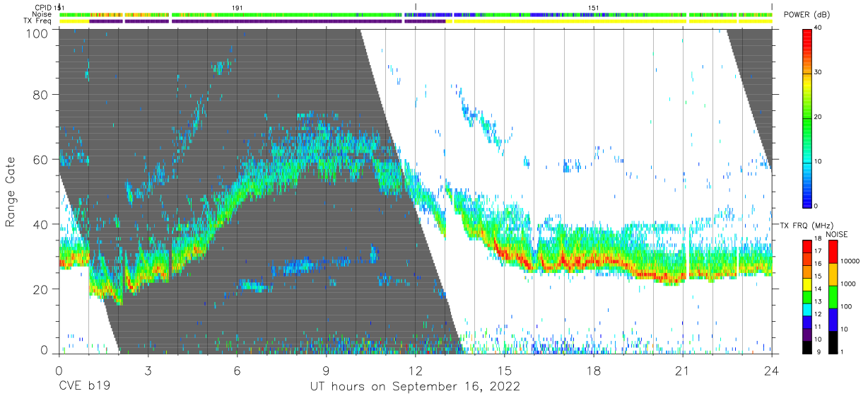Click the CVE b19 radar label
The height and width of the screenshot is (401, 868).
click(84, 387)
